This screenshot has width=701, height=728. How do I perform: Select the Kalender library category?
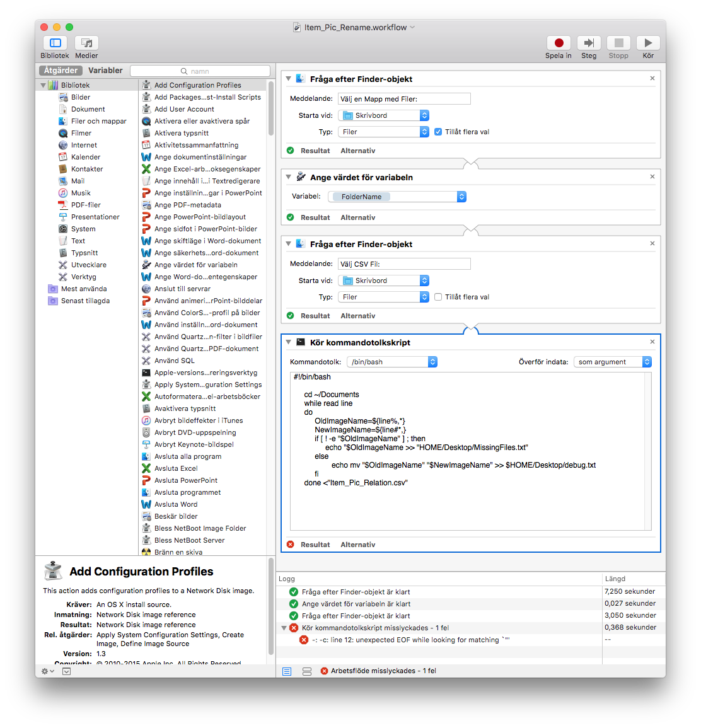(x=86, y=157)
